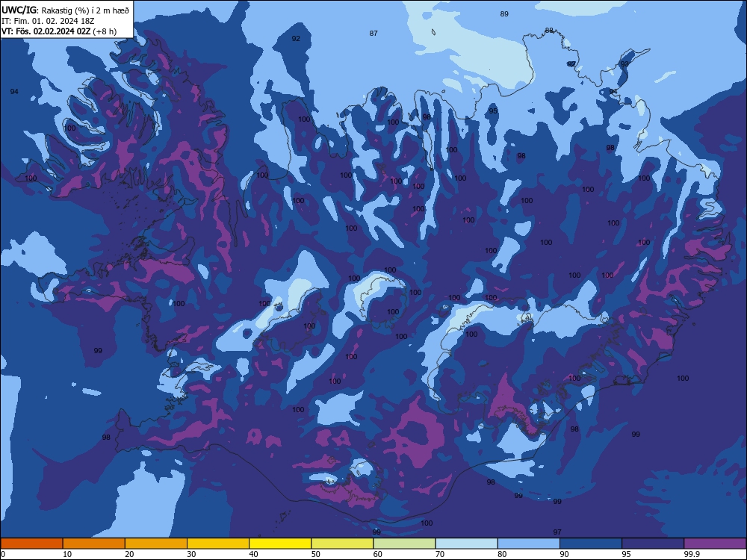
Task: Click the orange 10–20 legend swatch
Action: click(x=94, y=544)
